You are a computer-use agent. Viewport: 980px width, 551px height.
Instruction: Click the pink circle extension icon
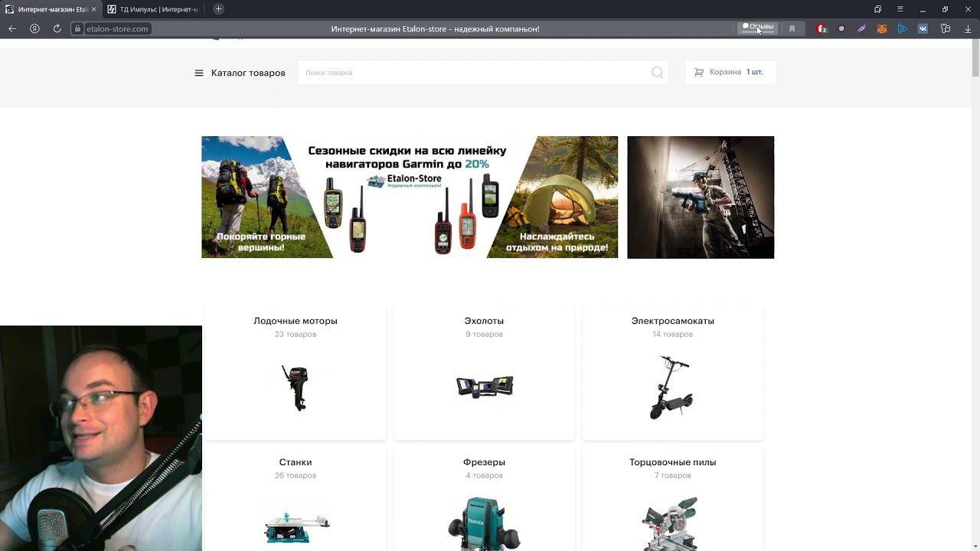click(x=841, y=28)
